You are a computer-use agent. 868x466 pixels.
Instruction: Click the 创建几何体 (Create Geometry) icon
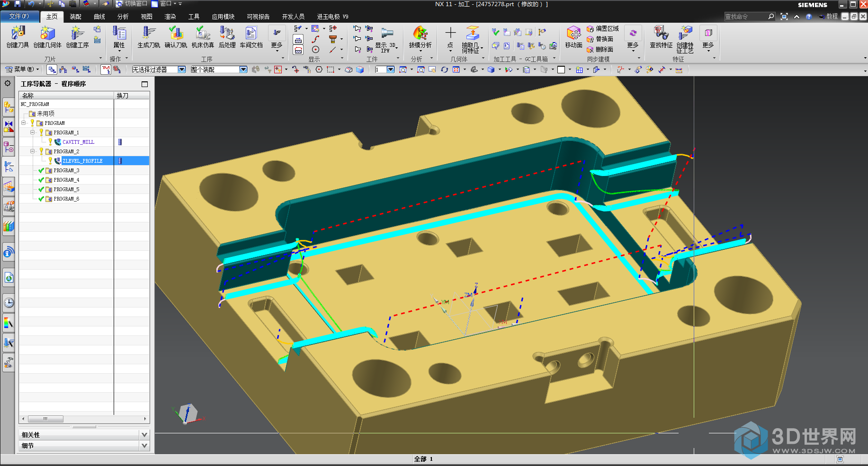click(47, 37)
